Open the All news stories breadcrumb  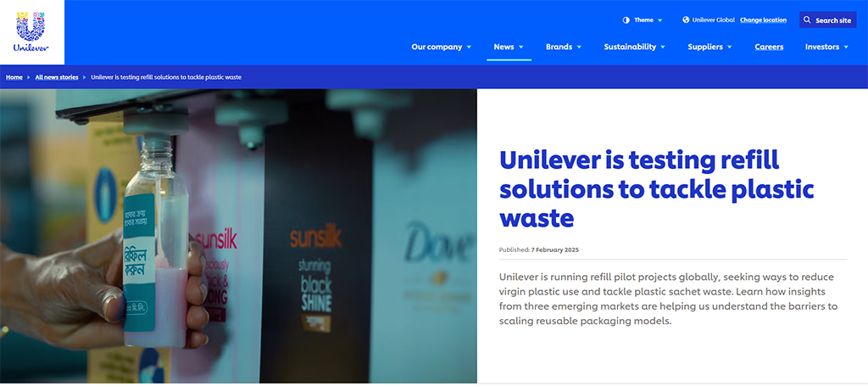(57, 77)
